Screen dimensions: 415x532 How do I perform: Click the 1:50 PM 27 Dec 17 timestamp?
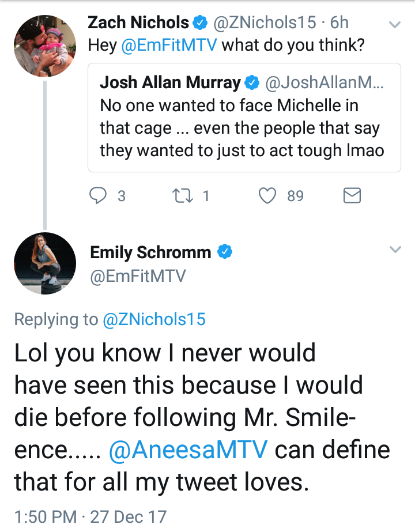(x=90, y=517)
